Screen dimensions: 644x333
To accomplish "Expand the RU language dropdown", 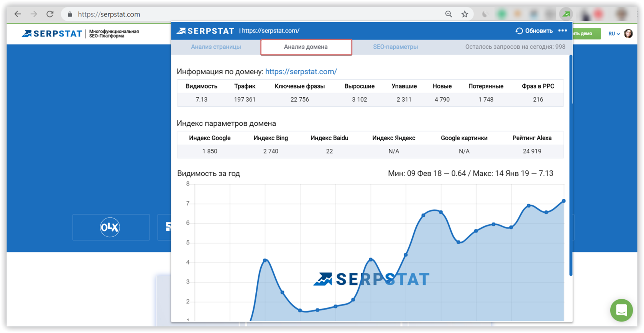I will pos(614,34).
